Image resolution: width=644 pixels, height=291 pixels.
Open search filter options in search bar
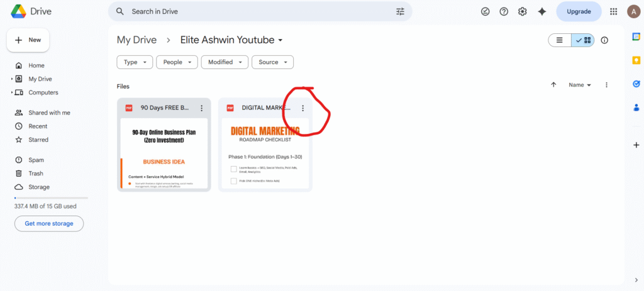pyautogui.click(x=401, y=11)
